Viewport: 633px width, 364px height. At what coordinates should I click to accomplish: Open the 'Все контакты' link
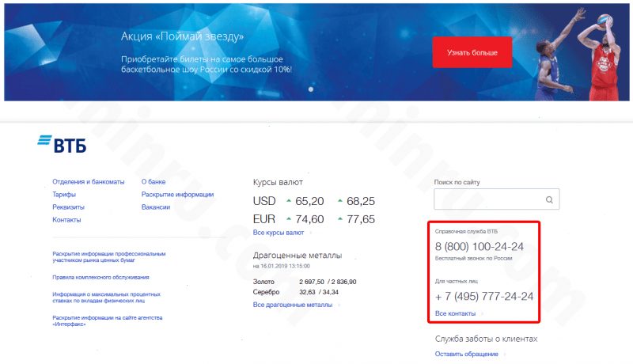coord(456,313)
